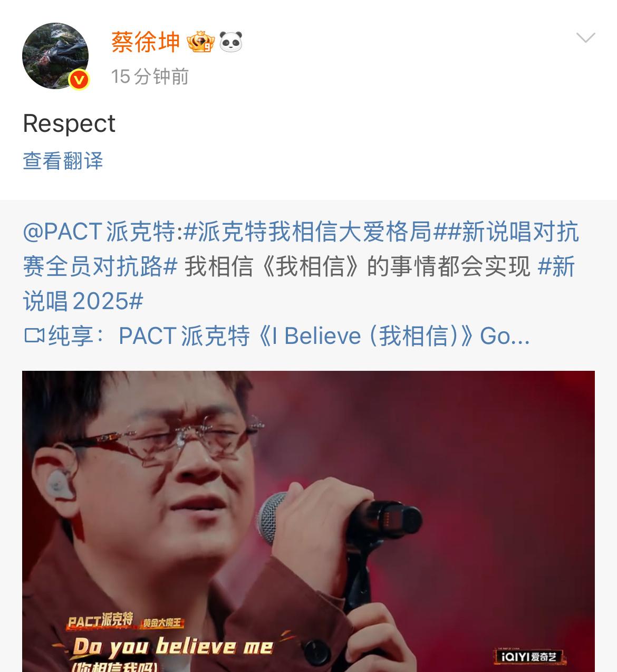
Task: Open the performance video thumbnail
Action: pyautogui.click(x=308, y=521)
